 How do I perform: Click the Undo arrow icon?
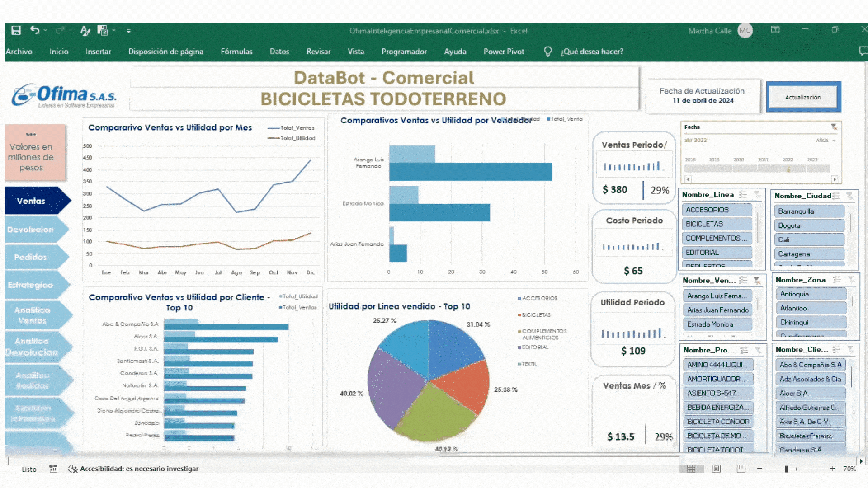[x=34, y=30]
